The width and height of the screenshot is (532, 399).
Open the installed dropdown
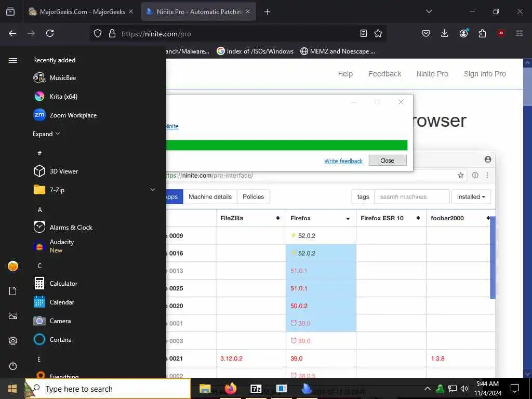(471, 197)
